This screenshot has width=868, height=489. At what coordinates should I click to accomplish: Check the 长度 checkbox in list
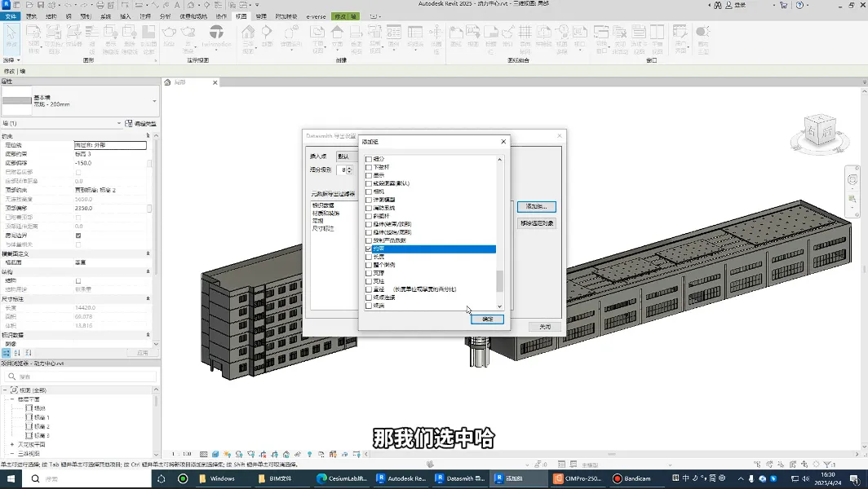coord(369,257)
